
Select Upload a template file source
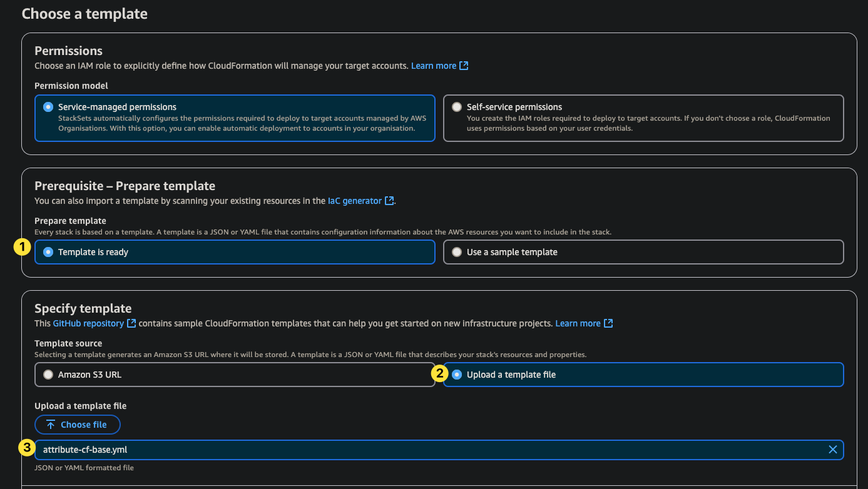click(x=643, y=375)
